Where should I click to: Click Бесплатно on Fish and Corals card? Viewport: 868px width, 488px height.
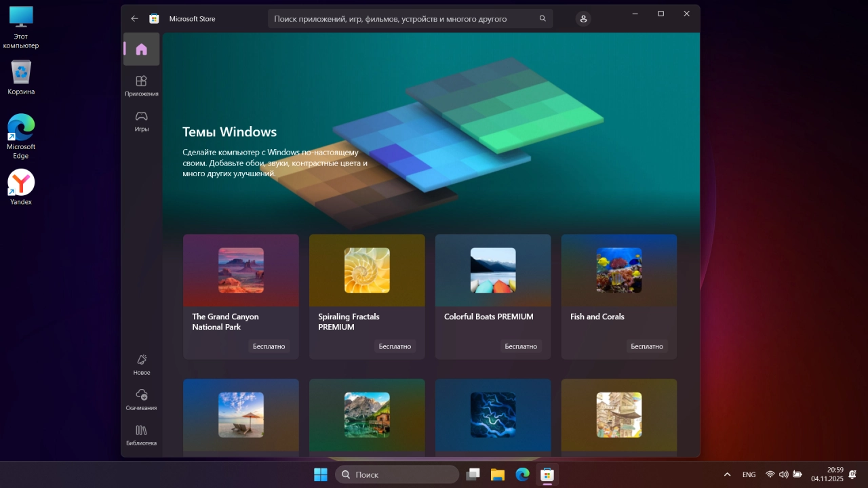click(647, 346)
